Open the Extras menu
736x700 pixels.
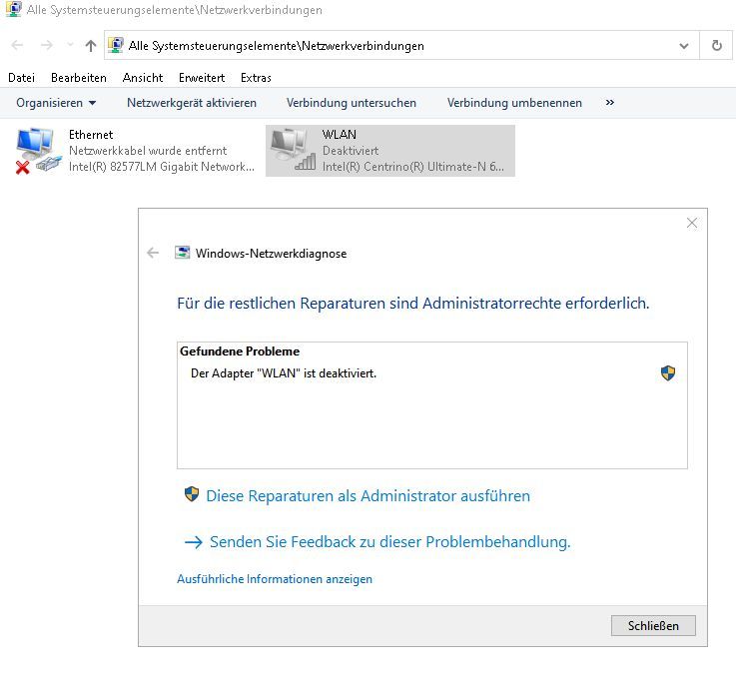[x=256, y=78]
